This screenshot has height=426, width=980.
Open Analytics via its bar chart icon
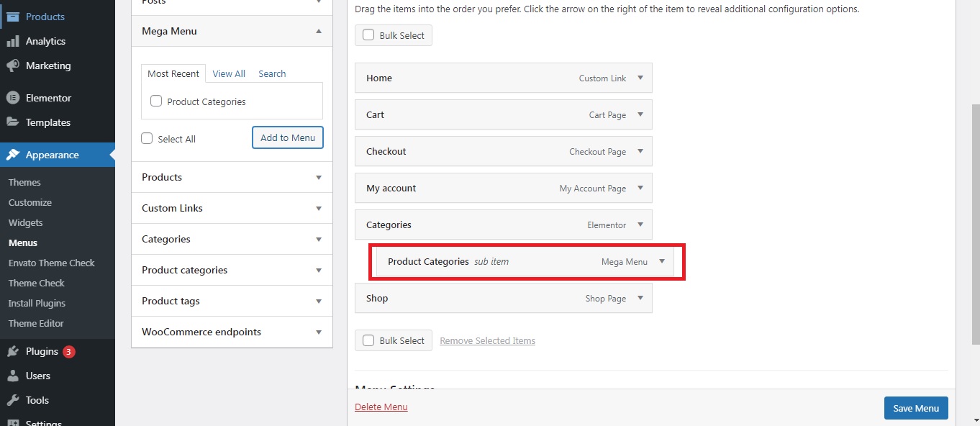point(12,41)
